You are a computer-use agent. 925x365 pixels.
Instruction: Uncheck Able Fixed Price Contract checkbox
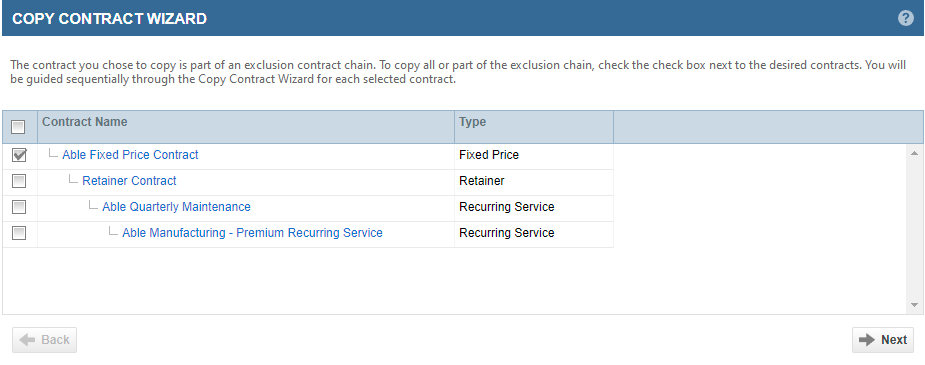tap(19, 155)
